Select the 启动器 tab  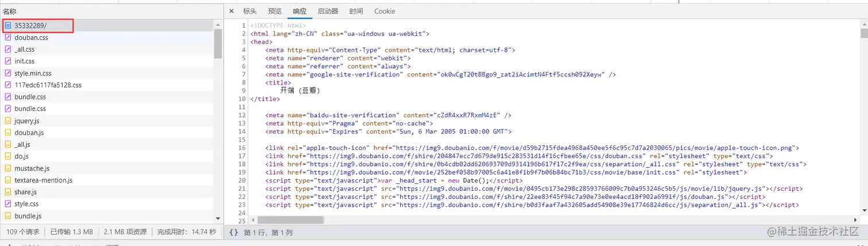tap(328, 11)
